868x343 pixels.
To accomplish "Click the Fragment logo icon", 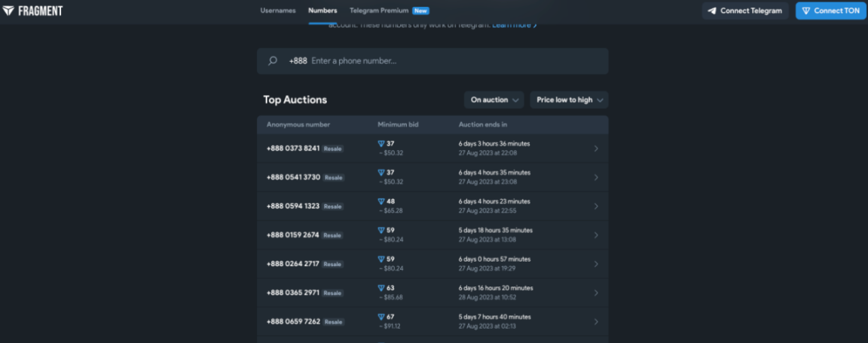I will click(8, 11).
